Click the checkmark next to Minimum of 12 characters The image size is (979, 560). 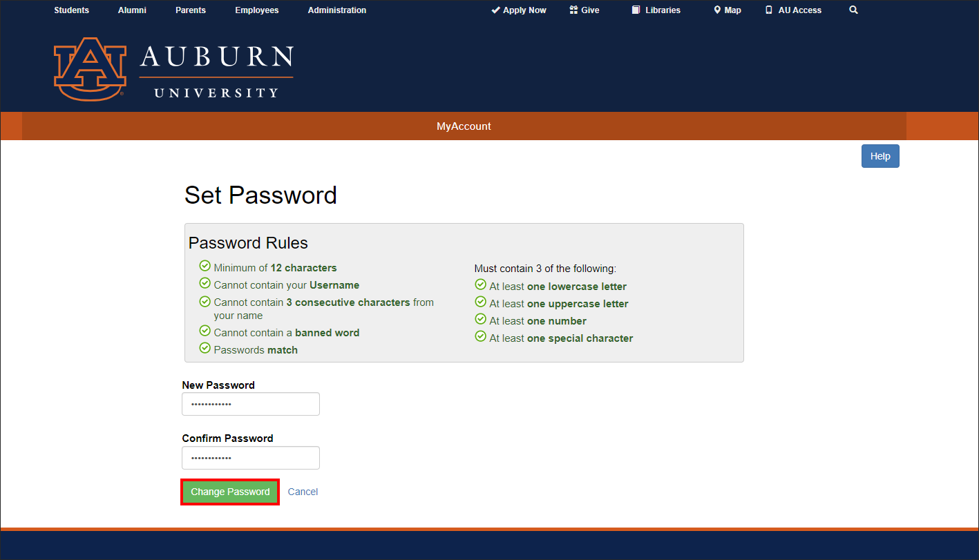pos(205,266)
